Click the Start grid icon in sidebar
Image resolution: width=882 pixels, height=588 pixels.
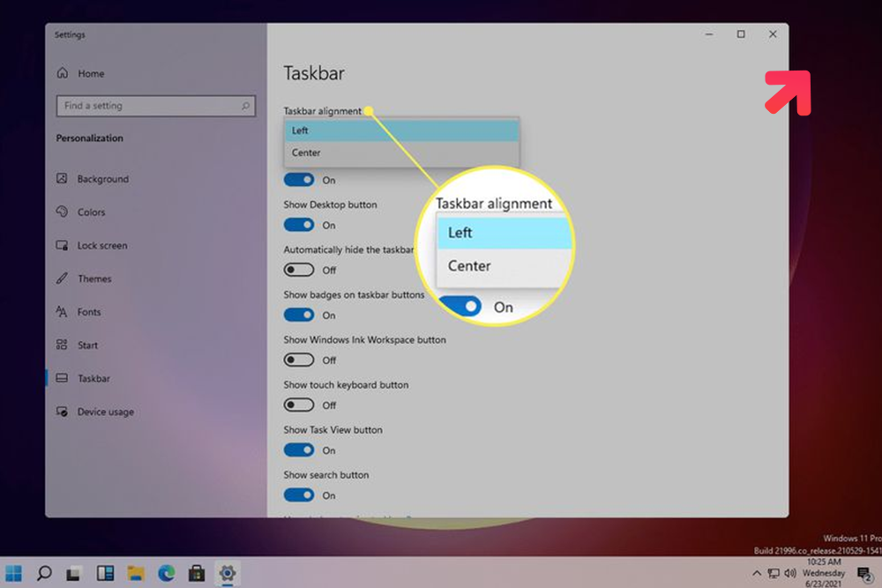(62, 345)
